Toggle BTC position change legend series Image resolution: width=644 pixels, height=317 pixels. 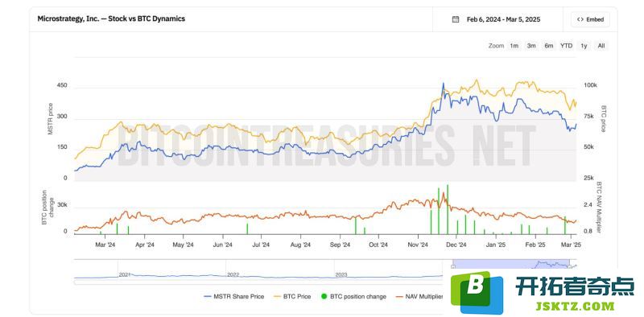click(x=353, y=296)
